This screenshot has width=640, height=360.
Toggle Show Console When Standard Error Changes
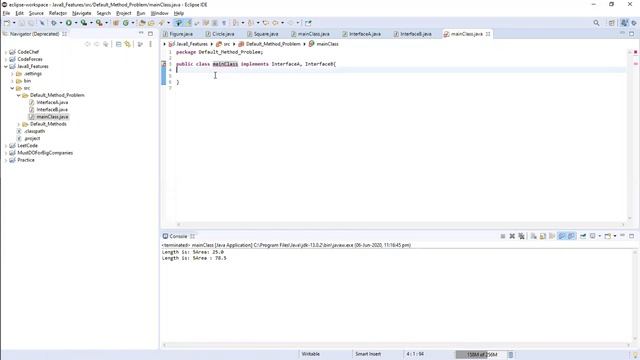click(571, 236)
